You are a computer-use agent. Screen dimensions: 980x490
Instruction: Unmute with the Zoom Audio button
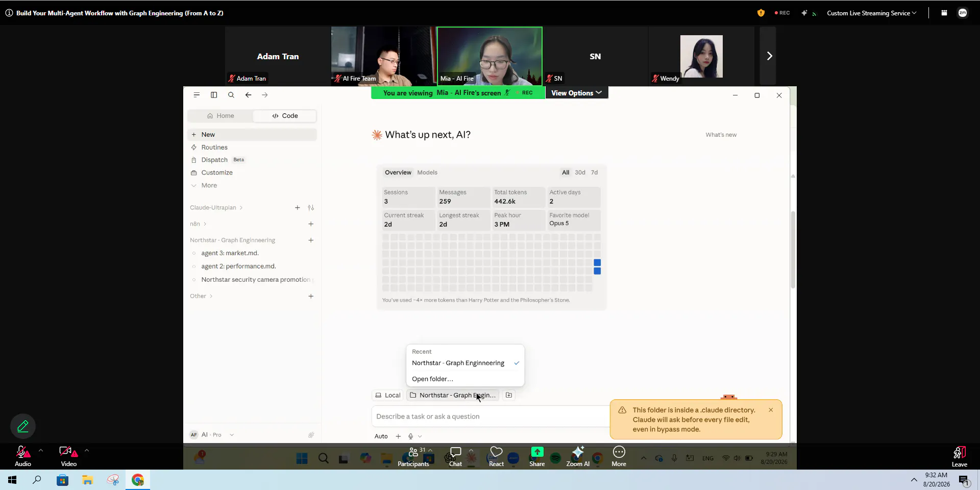pyautogui.click(x=23, y=456)
